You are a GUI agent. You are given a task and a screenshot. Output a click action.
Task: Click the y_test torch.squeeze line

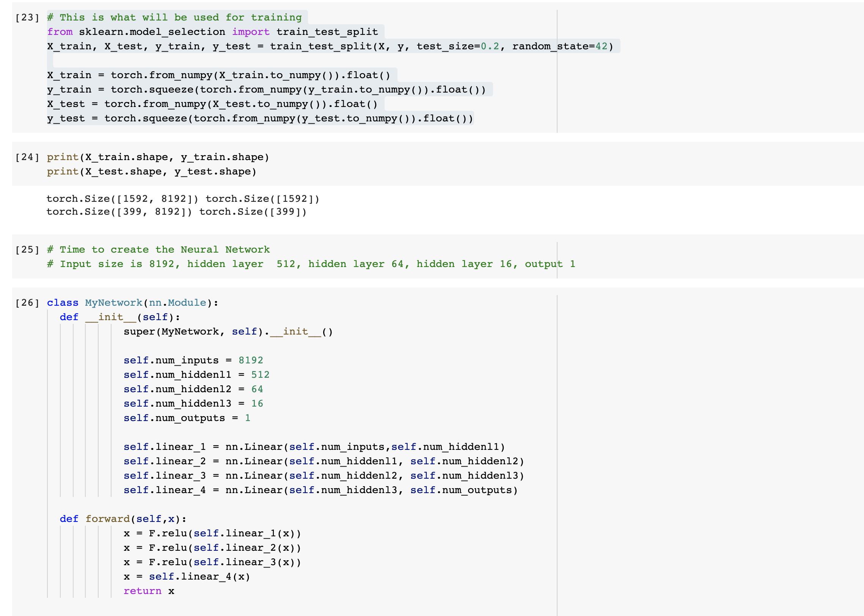tap(260, 119)
